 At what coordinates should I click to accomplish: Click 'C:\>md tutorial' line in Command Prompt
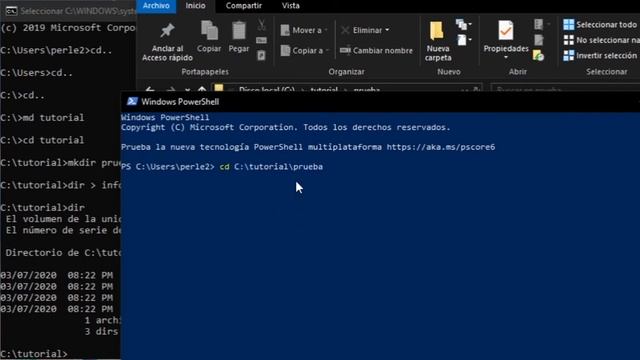coord(42,118)
